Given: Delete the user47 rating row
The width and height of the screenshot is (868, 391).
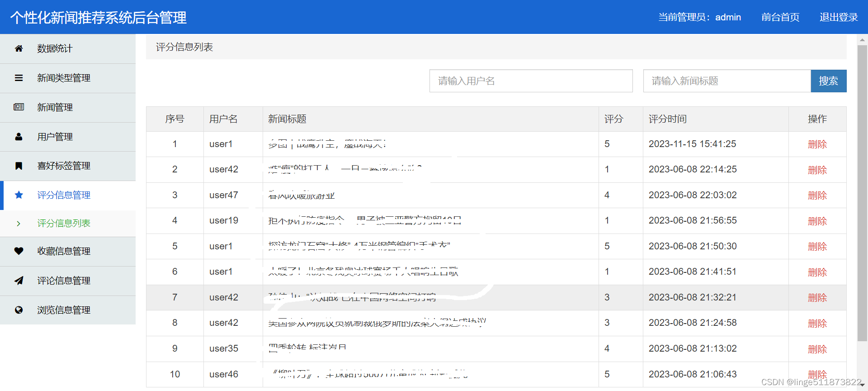Looking at the screenshot, I should (x=817, y=195).
